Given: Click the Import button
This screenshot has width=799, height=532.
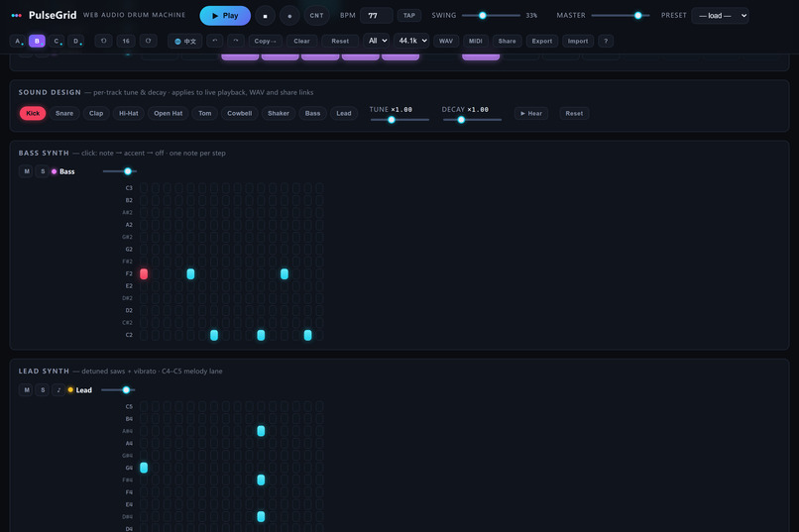Looking at the screenshot, I should pos(578,42).
